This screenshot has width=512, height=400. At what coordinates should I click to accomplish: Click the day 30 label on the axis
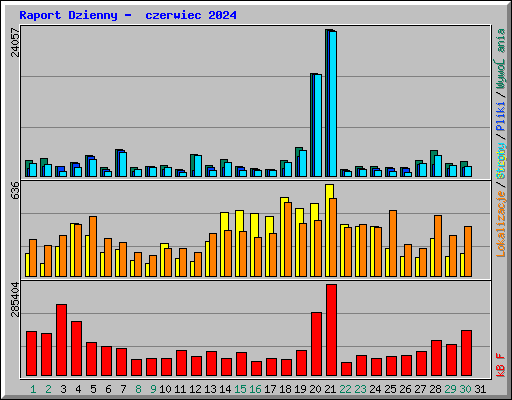465,389
